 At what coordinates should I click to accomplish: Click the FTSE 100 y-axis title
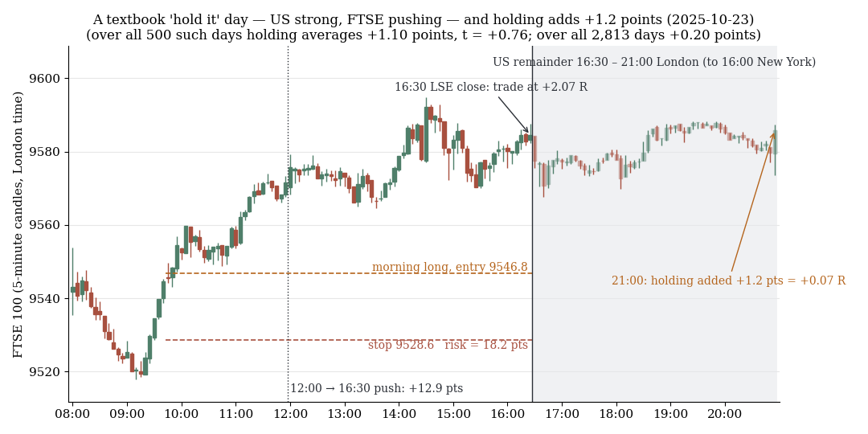coord(18,225)
